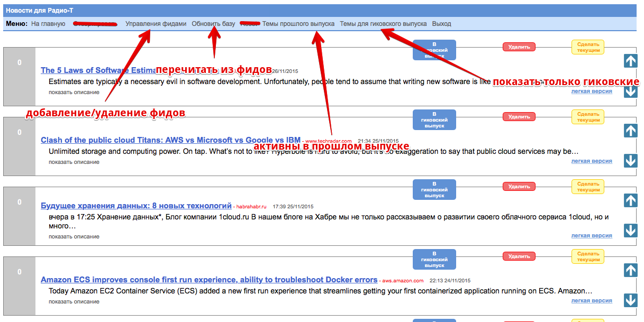Screen dimensions: 644x322
Task: Open the Amazon ECS improves console article link
Action: 208,280
